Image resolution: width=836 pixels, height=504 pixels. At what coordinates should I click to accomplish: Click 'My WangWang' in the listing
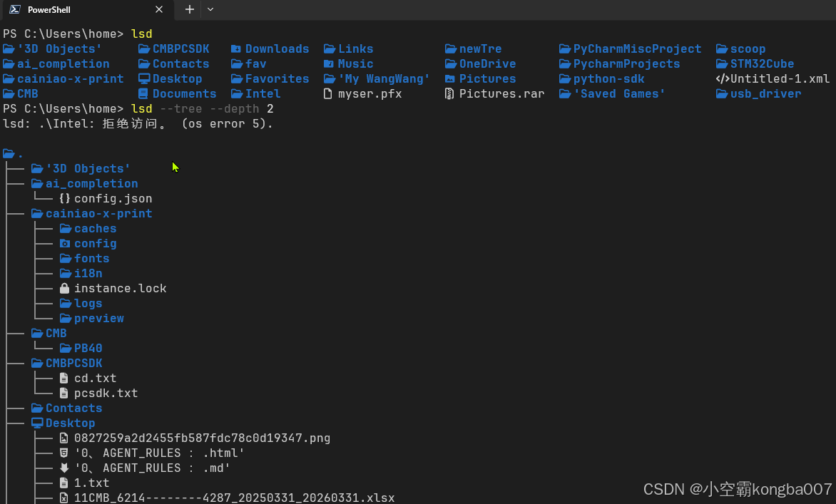pyautogui.click(x=384, y=79)
